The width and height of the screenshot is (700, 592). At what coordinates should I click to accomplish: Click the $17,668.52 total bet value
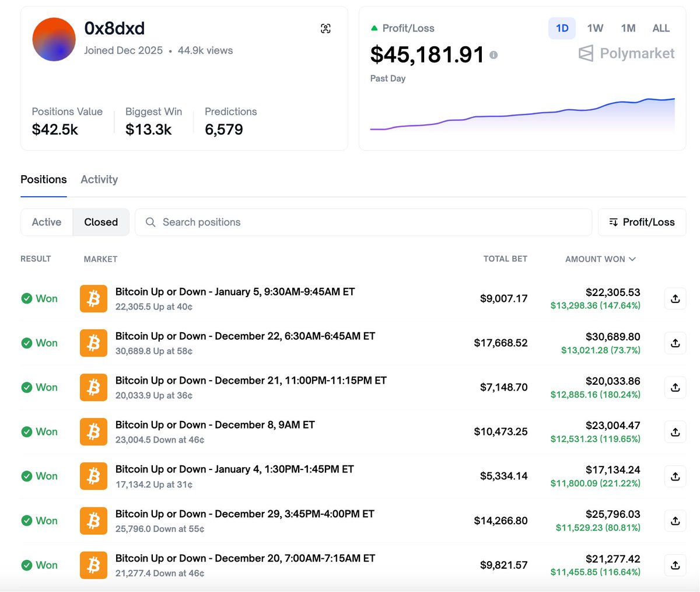(x=501, y=343)
